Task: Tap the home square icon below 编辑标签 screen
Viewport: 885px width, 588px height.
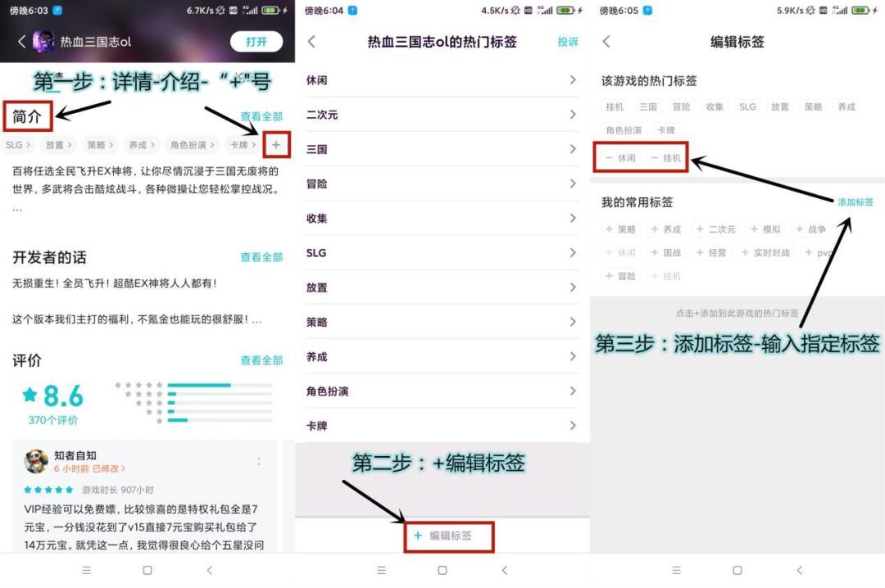Action: (x=737, y=571)
